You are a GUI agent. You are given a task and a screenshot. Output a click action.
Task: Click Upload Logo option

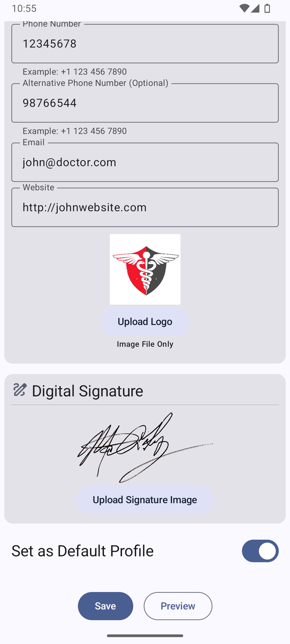coord(145,321)
